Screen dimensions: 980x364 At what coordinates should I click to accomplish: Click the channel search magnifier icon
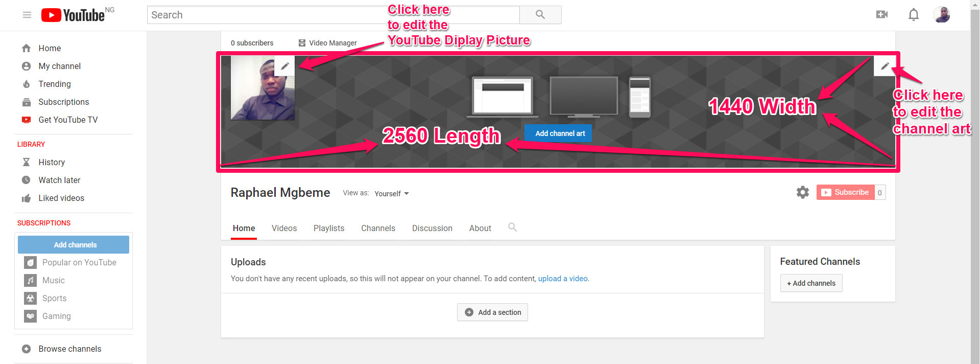click(512, 227)
